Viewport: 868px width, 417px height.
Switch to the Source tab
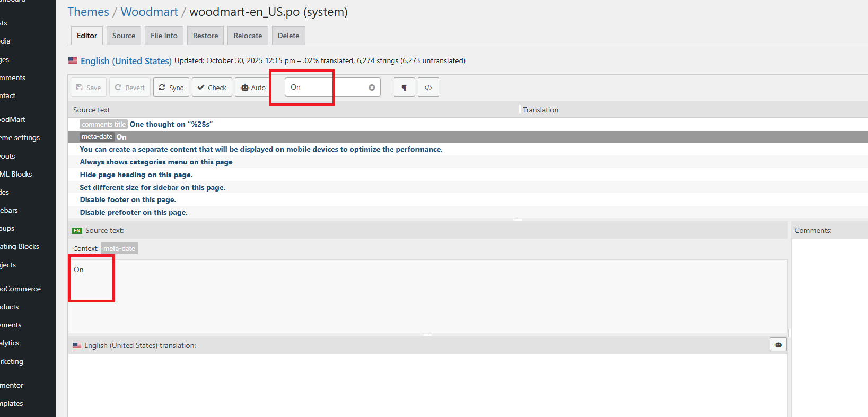click(x=124, y=36)
